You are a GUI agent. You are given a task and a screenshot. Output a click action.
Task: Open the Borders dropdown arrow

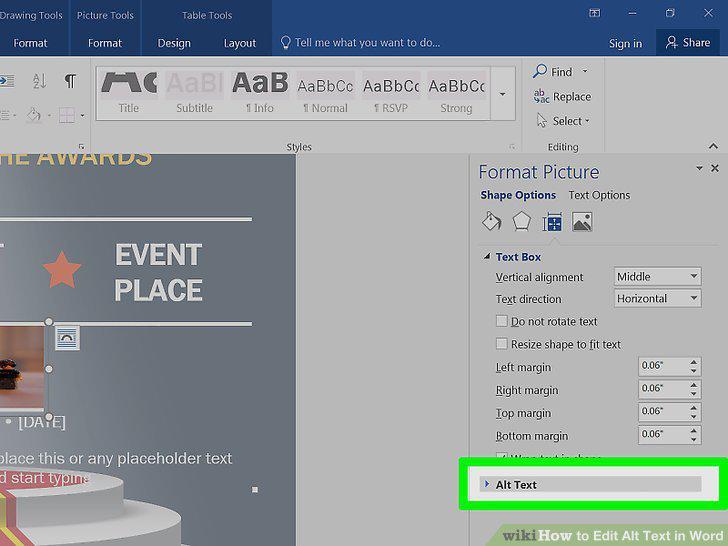[82, 115]
